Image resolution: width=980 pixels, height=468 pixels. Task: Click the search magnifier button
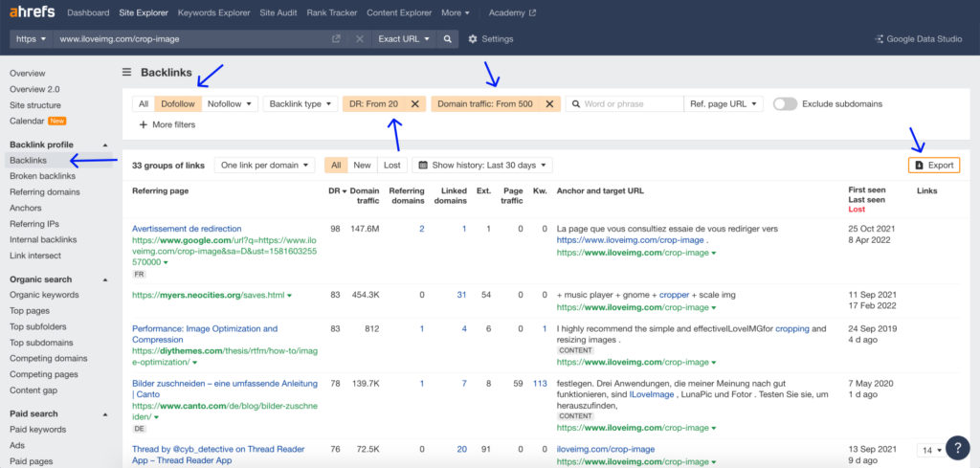[448, 38]
